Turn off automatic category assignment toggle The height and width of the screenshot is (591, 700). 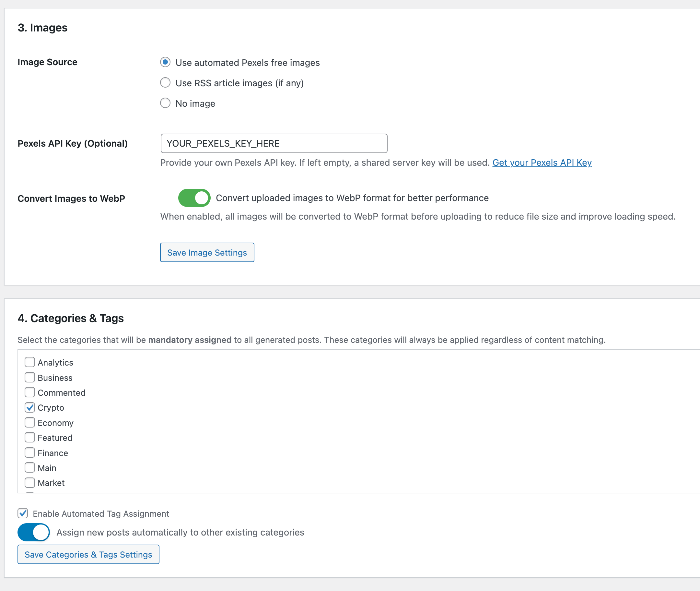(33, 532)
